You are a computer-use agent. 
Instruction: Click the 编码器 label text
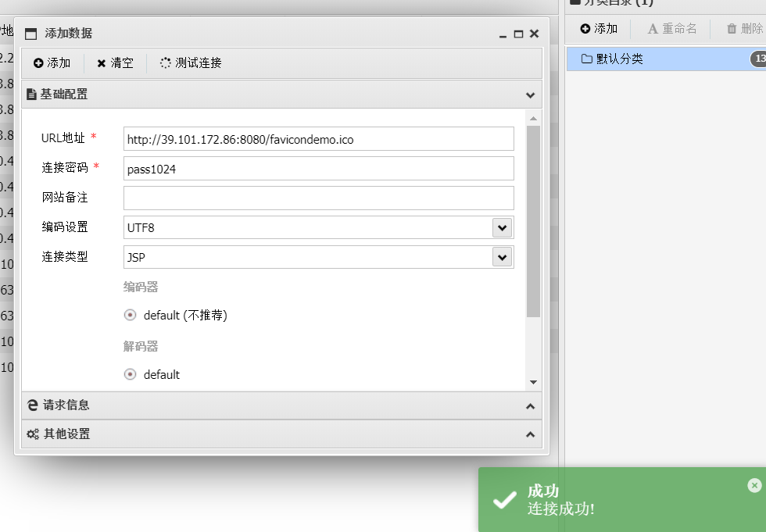(141, 287)
